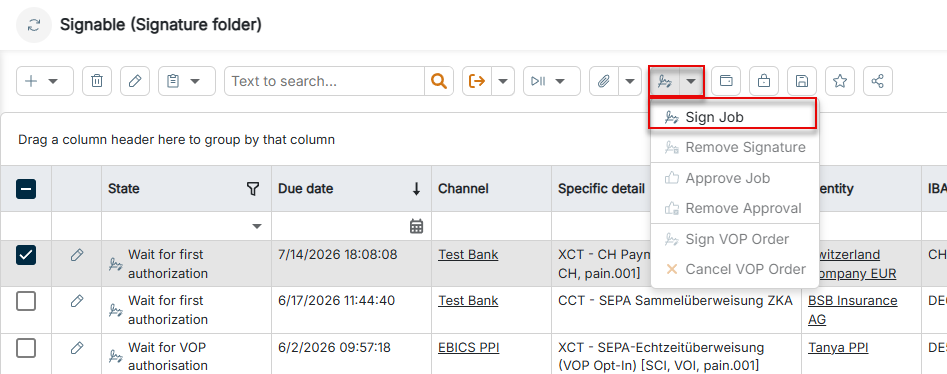This screenshot has width=947, height=374.
Task: Expand the clipboard dropdown arrow
Action: [196, 81]
